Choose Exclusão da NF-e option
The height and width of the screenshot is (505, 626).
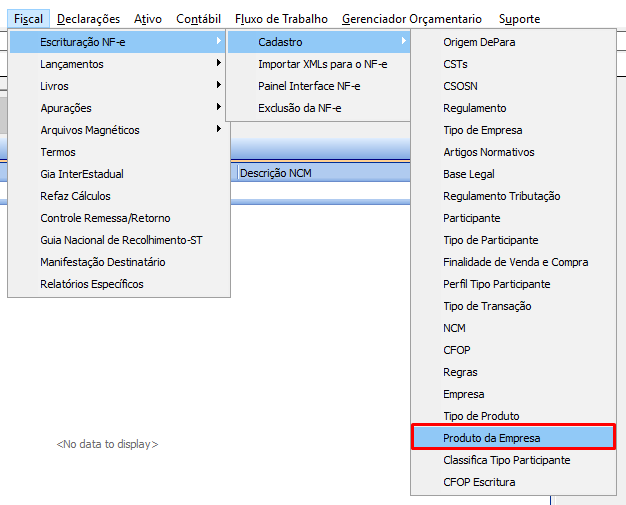[x=301, y=108]
